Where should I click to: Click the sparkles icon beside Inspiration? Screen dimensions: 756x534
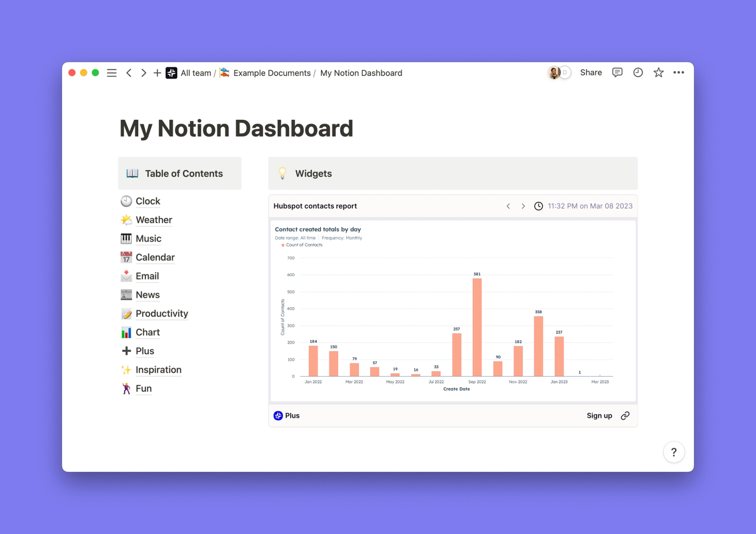tap(126, 369)
